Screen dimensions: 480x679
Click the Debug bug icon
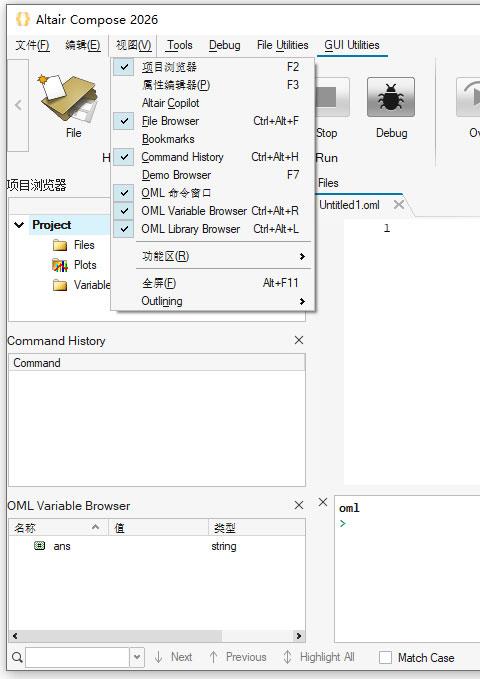(391, 97)
